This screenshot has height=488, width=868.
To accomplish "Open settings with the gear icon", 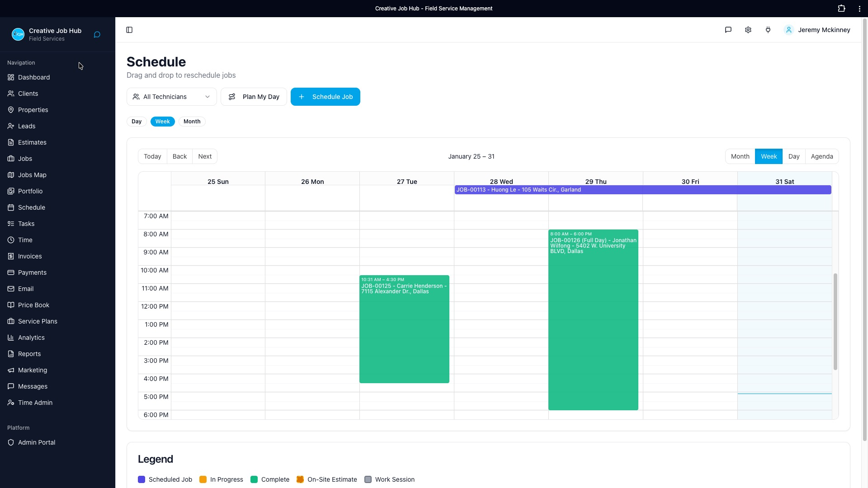I will pyautogui.click(x=748, y=29).
